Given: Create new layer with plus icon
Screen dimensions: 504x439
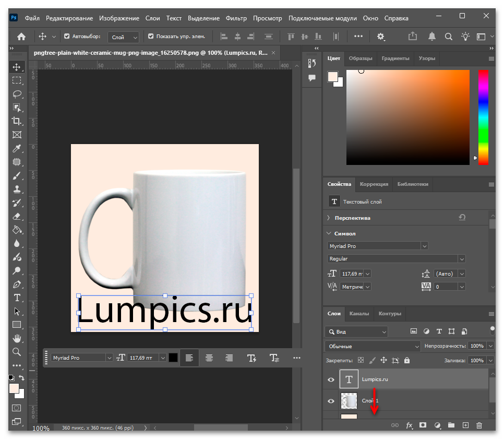Looking at the screenshot, I should click(x=465, y=425).
